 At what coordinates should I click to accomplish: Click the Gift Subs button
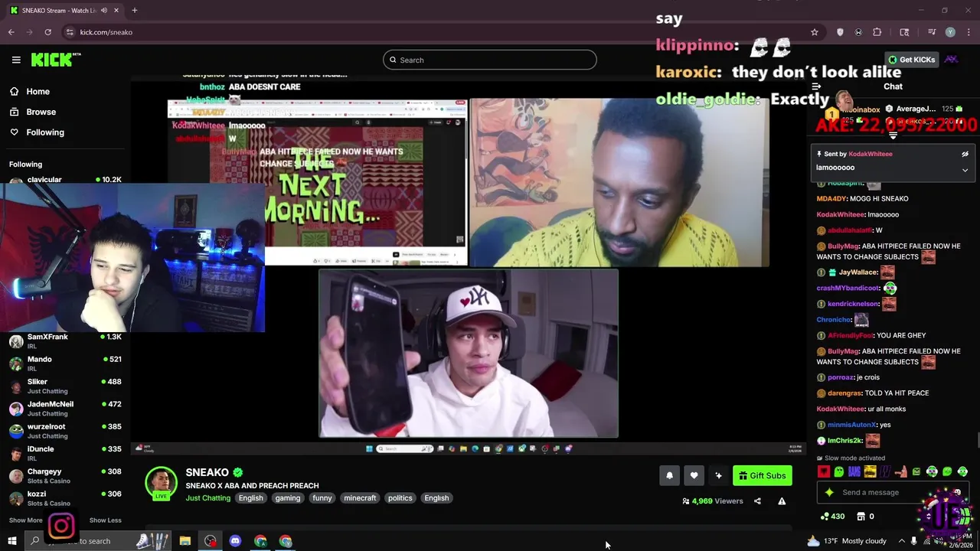(762, 476)
